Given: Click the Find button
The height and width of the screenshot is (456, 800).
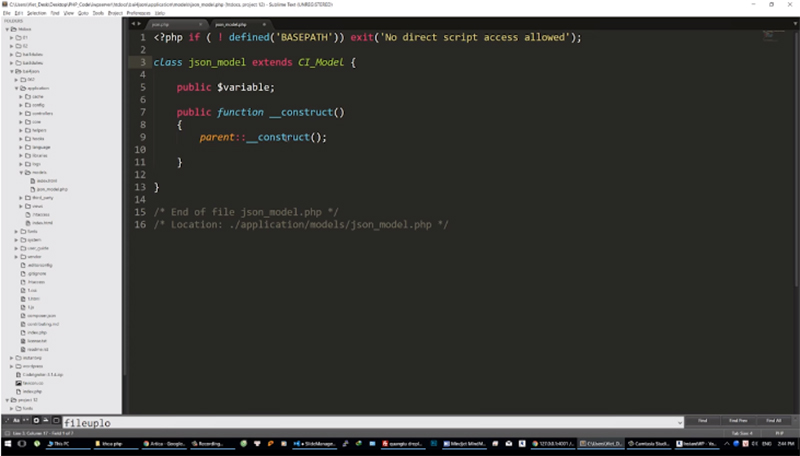Looking at the screenshot, I should (x=702, y=421).
